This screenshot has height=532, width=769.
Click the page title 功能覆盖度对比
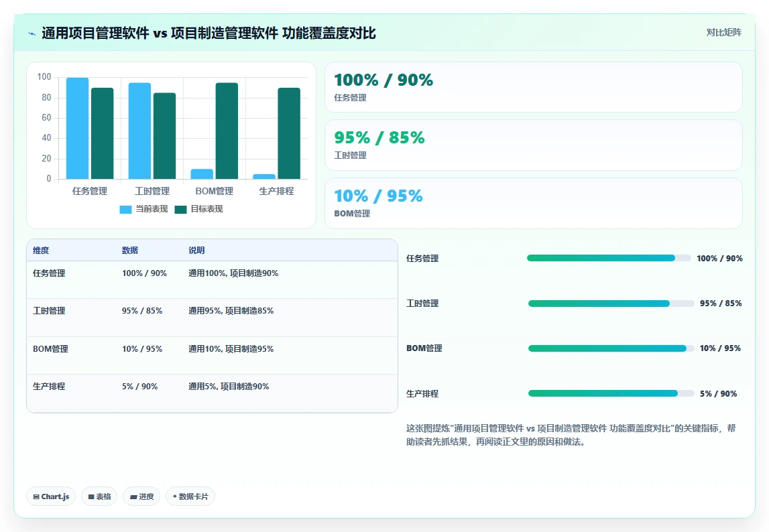(329, 34)
